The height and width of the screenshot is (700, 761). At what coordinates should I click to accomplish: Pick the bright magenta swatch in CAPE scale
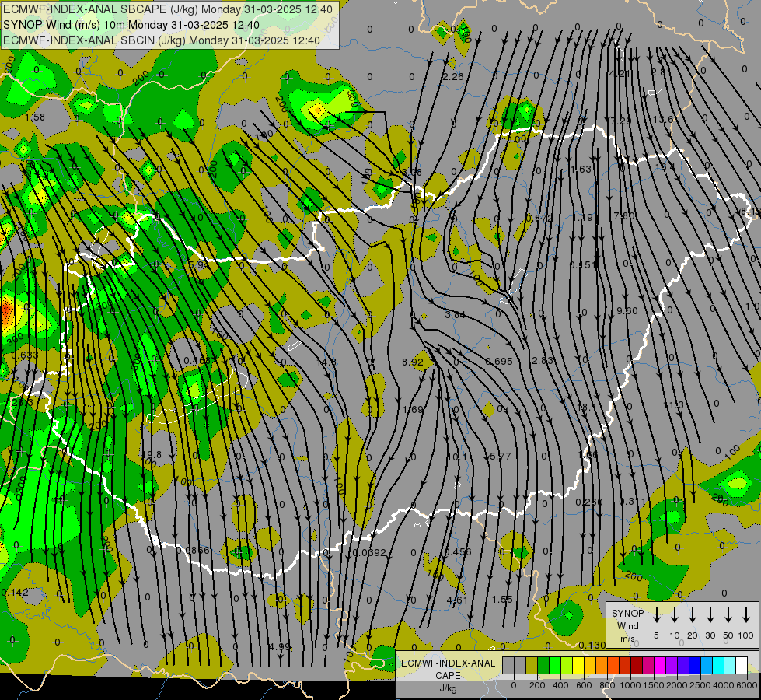click(660, 666)
